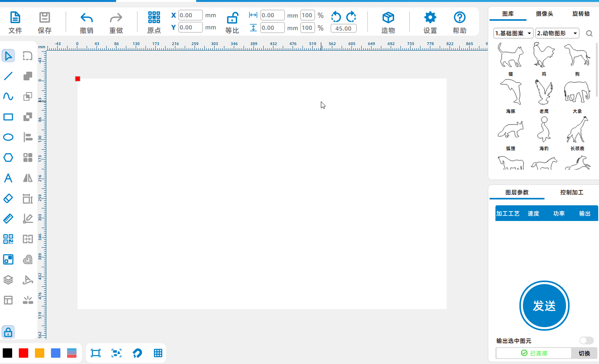Pick the hexagon polygon tool
The width and height of the screenshot is (599, 364).
tap(8, 158)
